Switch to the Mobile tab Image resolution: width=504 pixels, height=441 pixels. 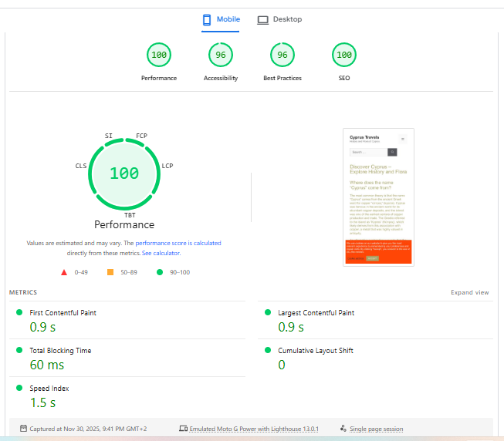(222, 19)
